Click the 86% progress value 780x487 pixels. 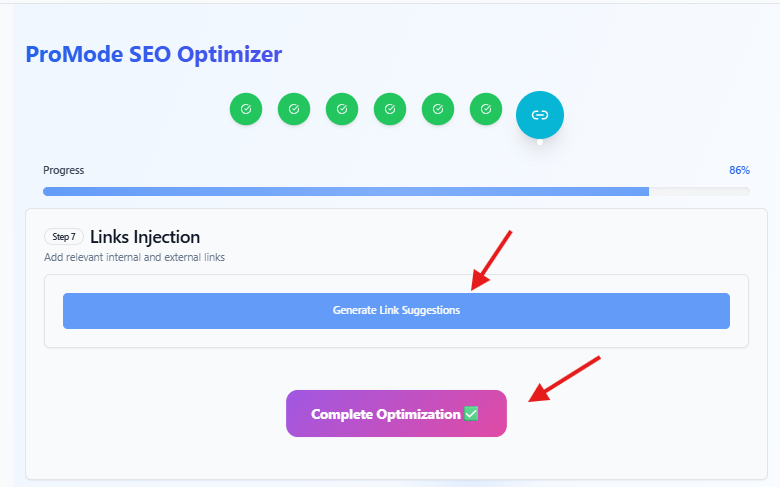739,170
